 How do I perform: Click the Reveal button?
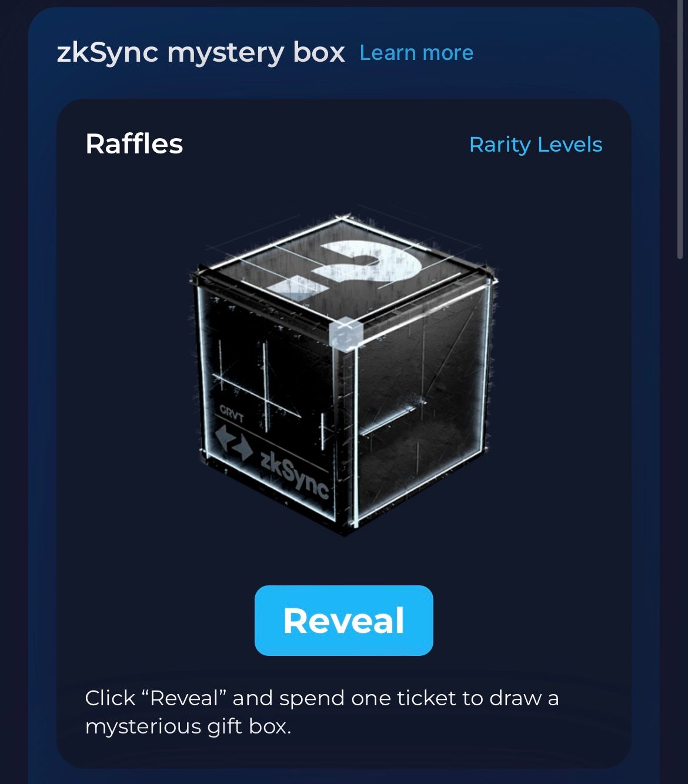coord(343,620)
